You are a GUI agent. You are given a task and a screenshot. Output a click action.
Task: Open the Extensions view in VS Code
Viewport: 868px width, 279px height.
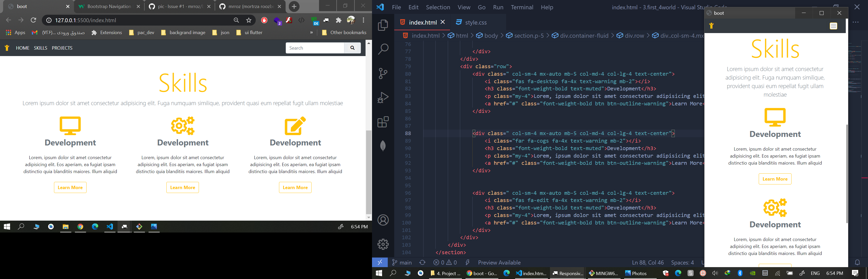coord(383,121)
